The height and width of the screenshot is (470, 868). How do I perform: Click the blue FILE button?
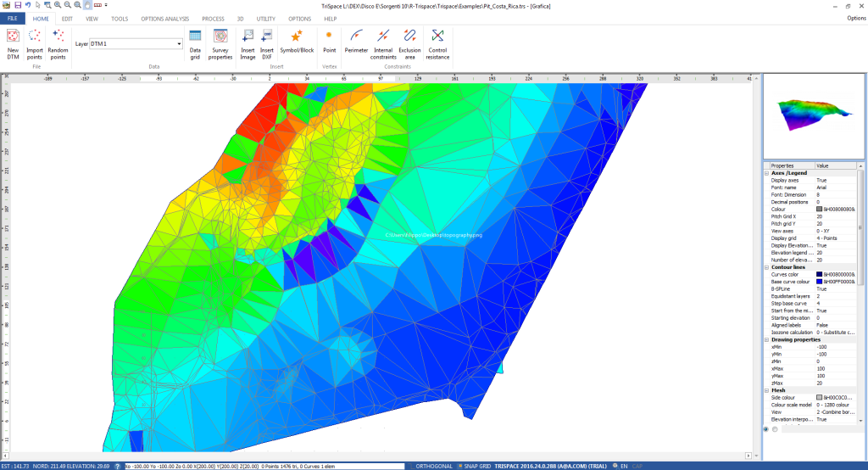13,18
